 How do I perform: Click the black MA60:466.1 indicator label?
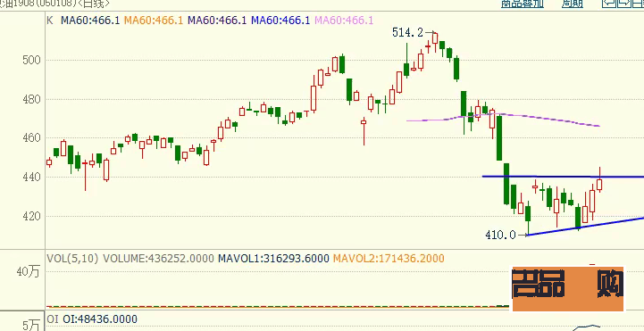click(x=90, y=21)
